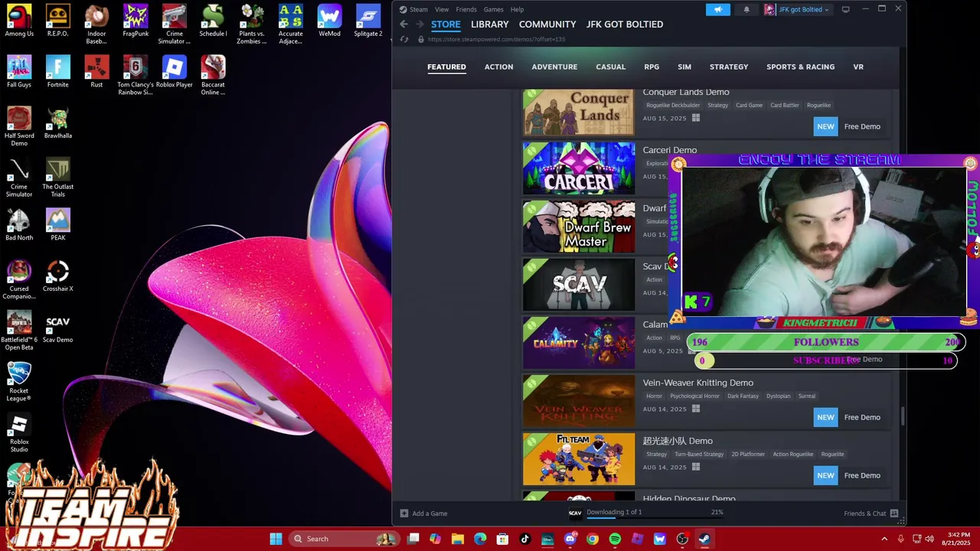Select the SPORTS & RACING category tab
Viewport: 980px width, 551px height.
[800, 67]
